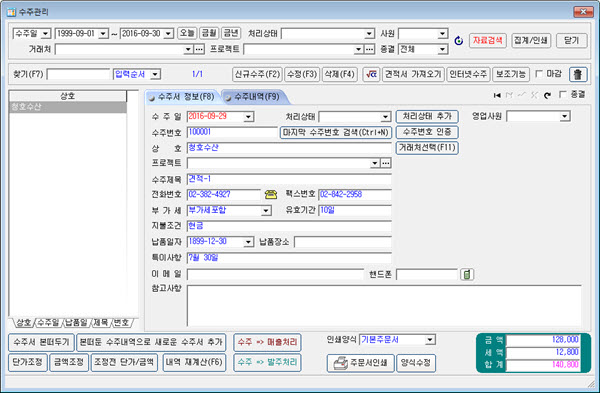Click the 오늘 date button
The width and height of the screenshot is (600, 393).
coord(187,33)
